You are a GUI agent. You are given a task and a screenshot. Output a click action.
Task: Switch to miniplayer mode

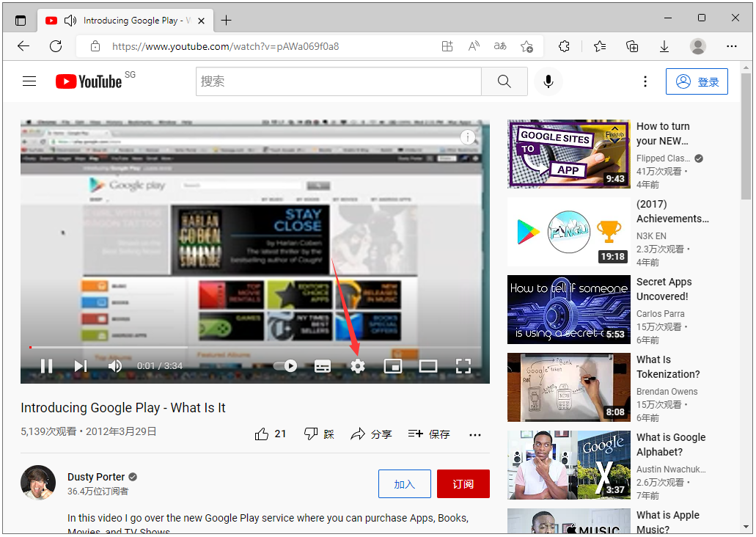pos(393,366)
